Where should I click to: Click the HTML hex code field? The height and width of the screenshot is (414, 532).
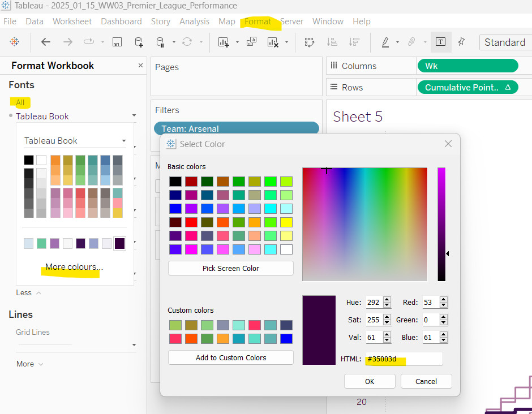pyautogui.click(x=404, y=359)
